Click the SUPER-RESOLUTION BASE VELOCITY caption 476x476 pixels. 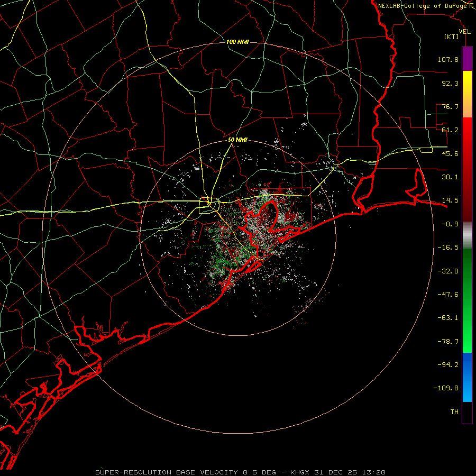pyautogui.click(x=167, y=472)
